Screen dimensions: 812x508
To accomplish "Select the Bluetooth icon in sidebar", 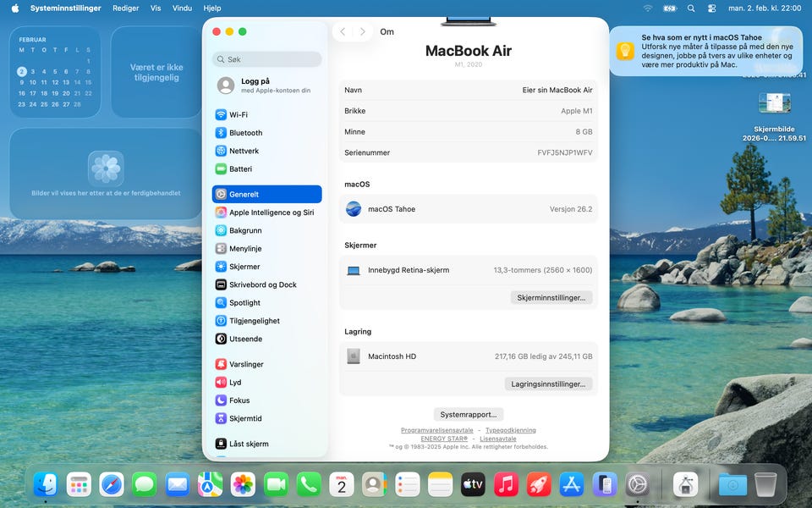I will (221, 133).
